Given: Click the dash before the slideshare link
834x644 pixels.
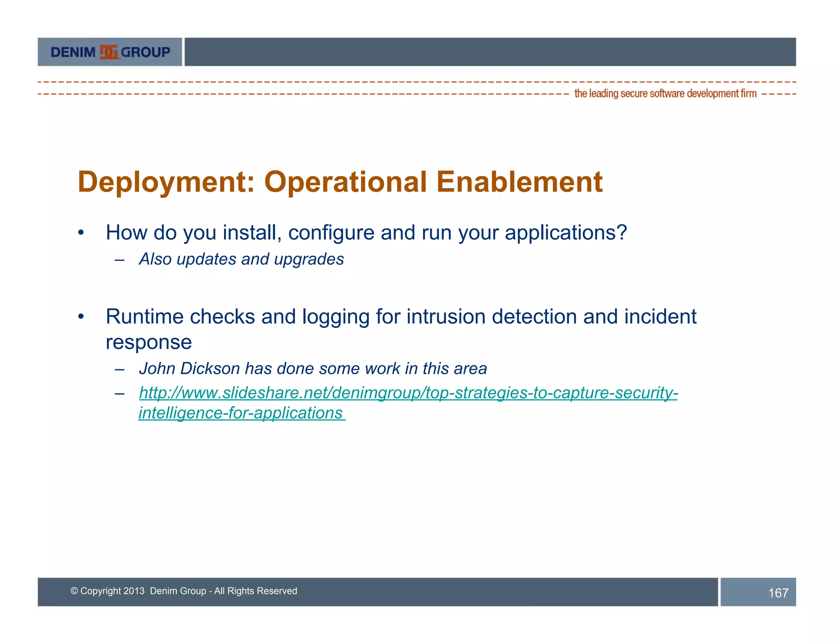Looking at the screenshot, I should click(119, 394).
